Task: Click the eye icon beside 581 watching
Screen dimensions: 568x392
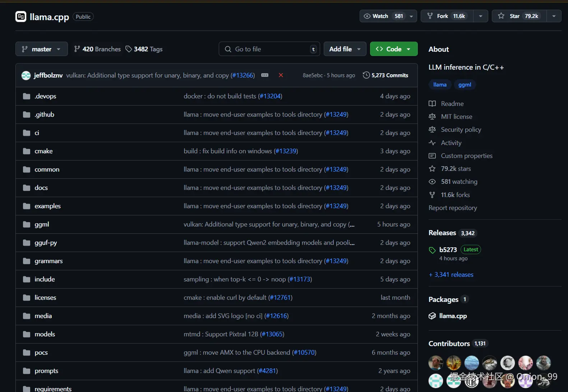Action: (432, 182)
